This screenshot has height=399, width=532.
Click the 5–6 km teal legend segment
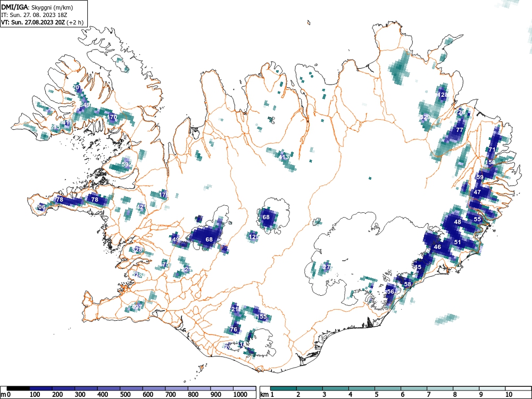coord(388,388)
